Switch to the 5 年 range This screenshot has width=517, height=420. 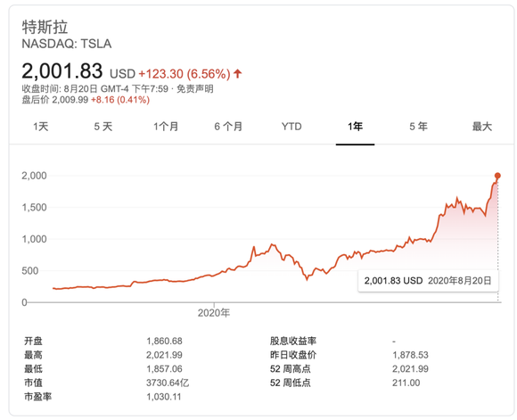[418, 127]
